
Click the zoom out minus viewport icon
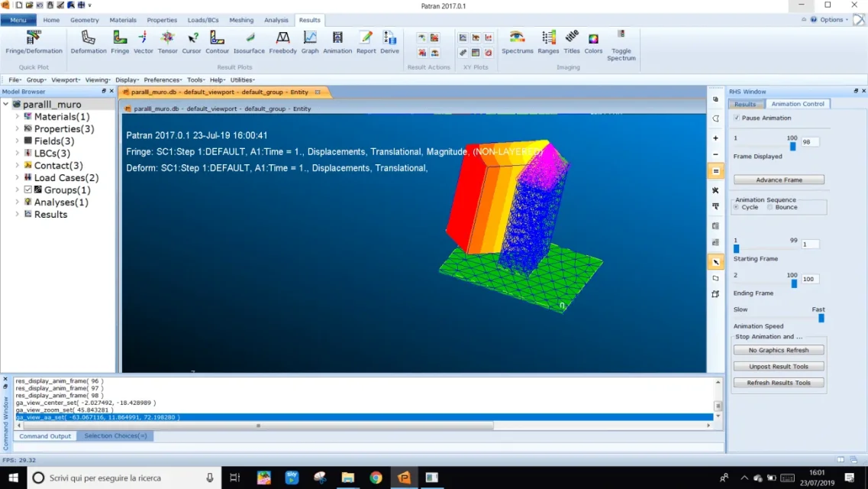click(715, 154)
